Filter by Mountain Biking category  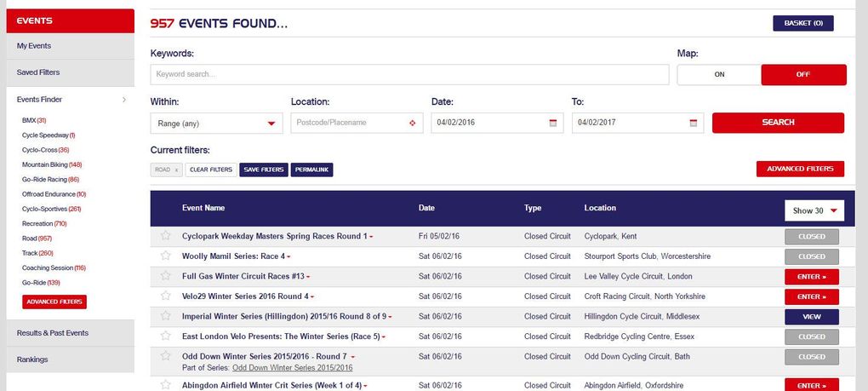[x=52, y=164]
